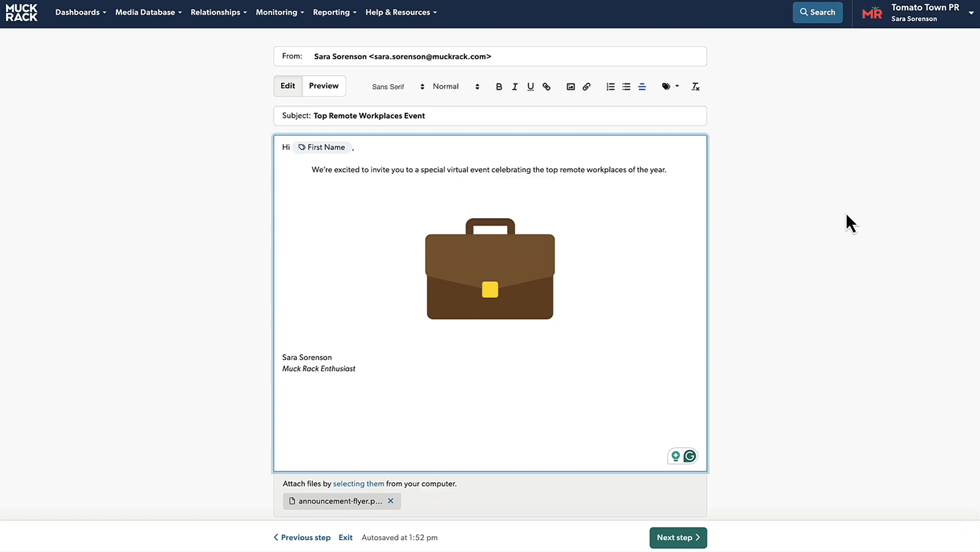
Task: Click the selecting them attachment link
Action: click(358, 483)
